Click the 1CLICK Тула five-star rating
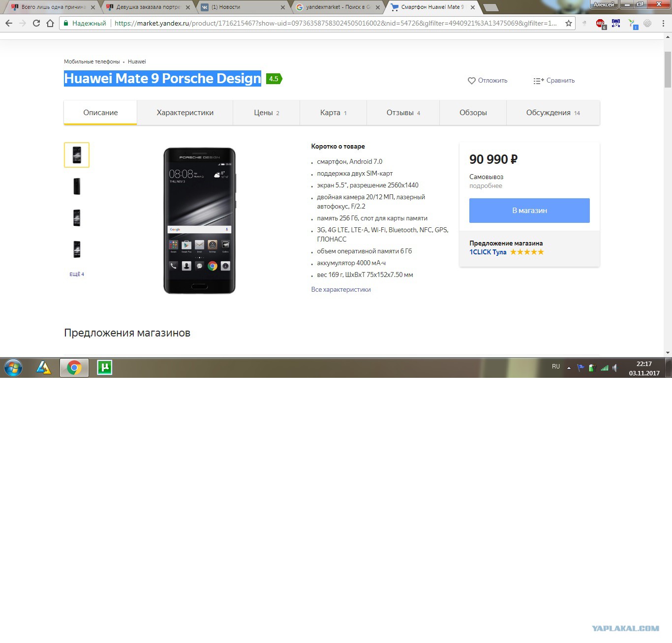The height and width of the screenshot is (643, 672). coord(527,252)
